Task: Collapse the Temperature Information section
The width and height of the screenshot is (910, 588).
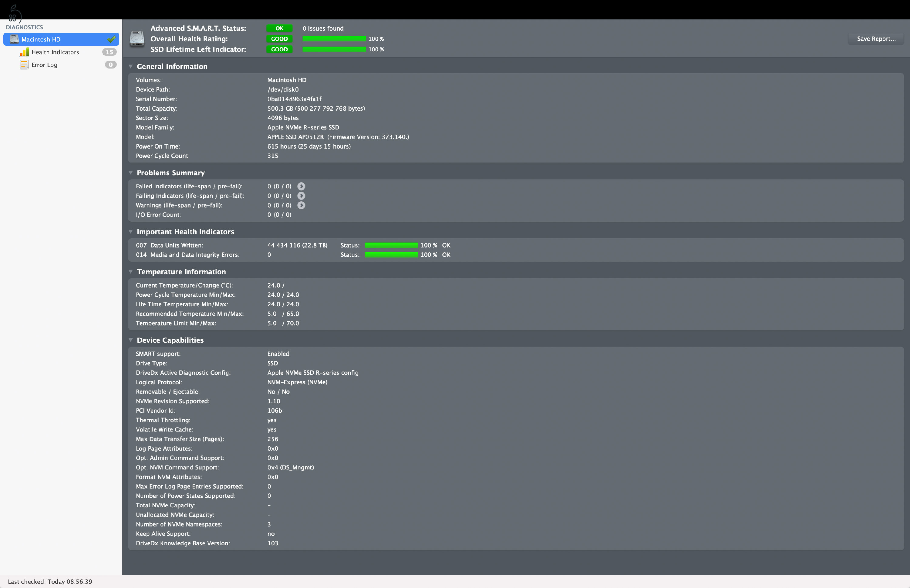Action: [x=131, y=271]
